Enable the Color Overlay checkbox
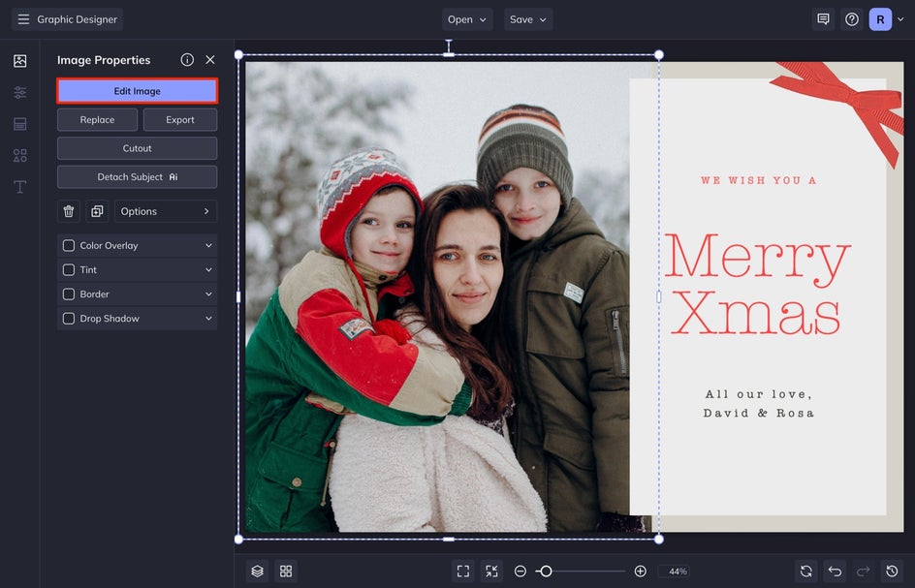The height and width of the screenshot is (588, 915). pyautogui.click(x=69, y=246)
